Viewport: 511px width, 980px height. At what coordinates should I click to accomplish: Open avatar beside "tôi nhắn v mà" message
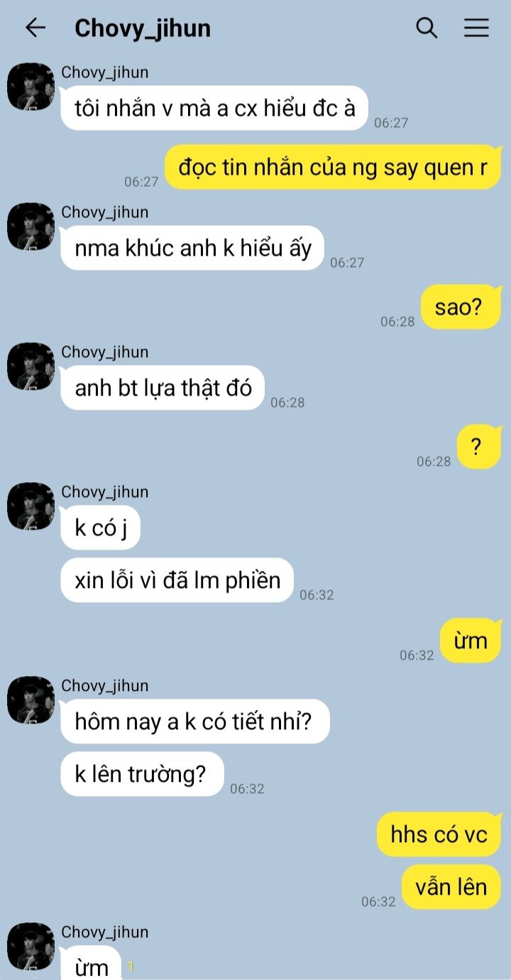[x=31, y=87]
